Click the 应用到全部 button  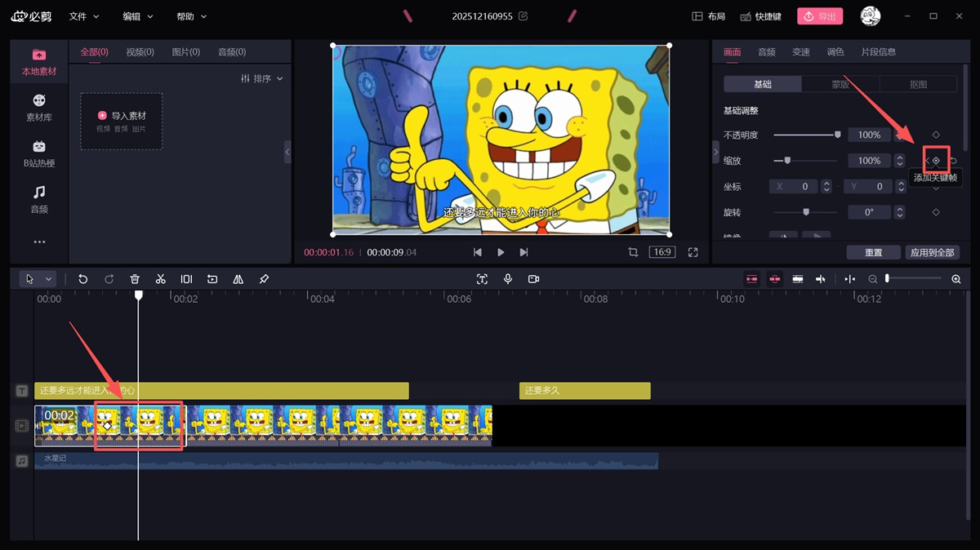tap(932, 252)
